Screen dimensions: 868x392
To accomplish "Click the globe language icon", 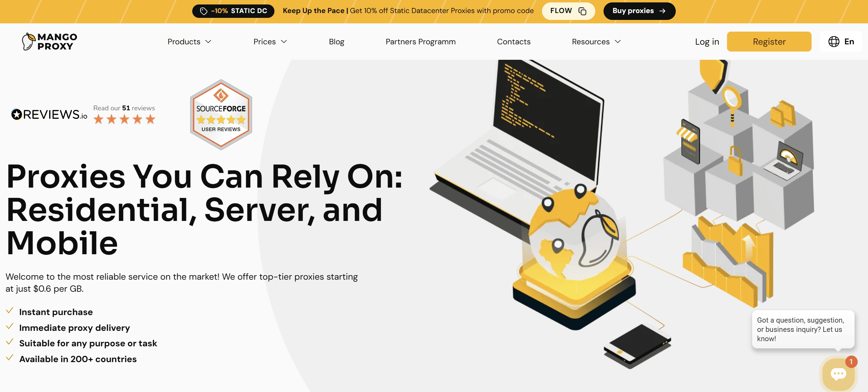I will pos(834,42).
